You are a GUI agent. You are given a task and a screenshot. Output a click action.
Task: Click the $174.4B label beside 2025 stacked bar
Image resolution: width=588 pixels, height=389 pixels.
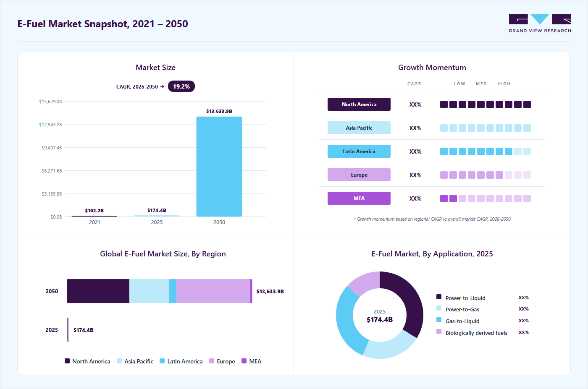[x=84, y=330]
